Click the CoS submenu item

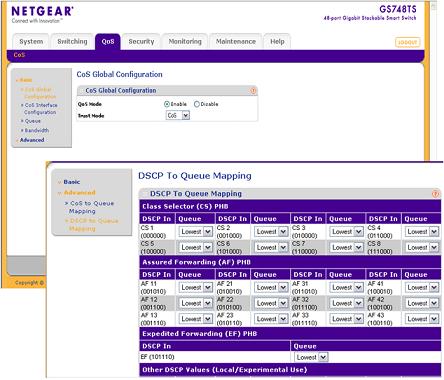point(19,55)
